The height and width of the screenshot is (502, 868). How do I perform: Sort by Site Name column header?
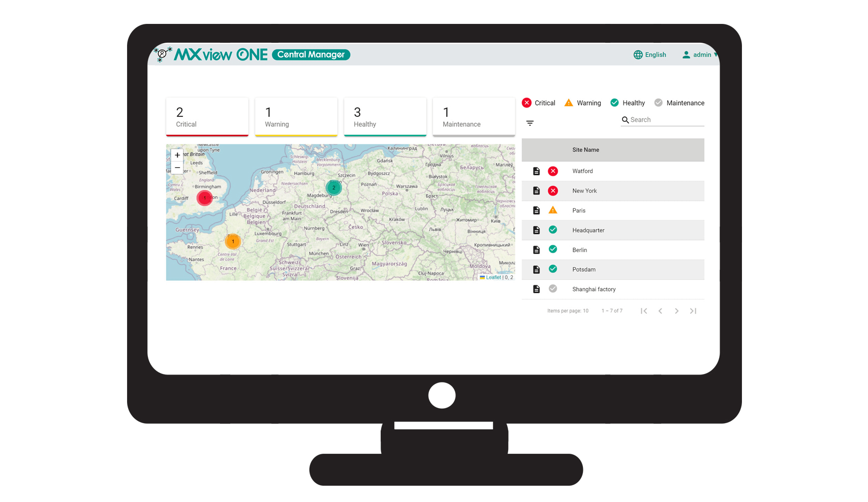pyautogui.click(x=585, y=150)
